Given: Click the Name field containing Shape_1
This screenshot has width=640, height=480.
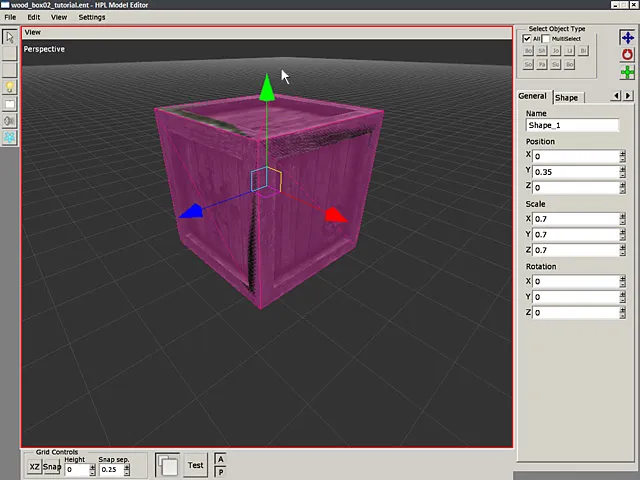Looking at the screenshot, I should pyautogui.click(x=572, y=125).
